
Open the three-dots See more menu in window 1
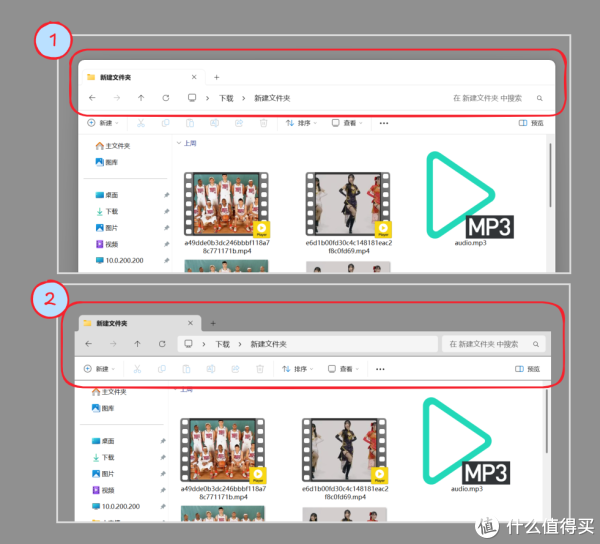click(383, 123)
